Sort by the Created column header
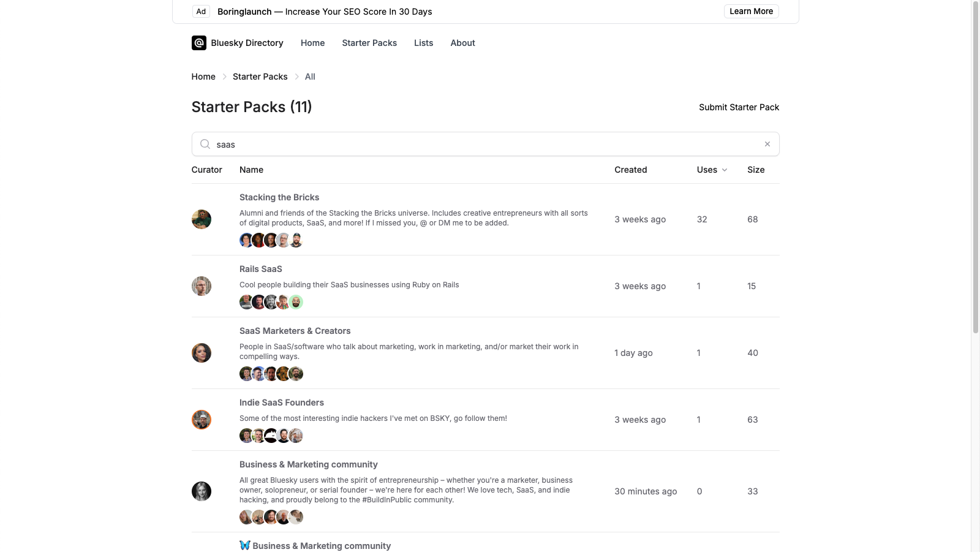The image size is (980, 552). [631, 170]
